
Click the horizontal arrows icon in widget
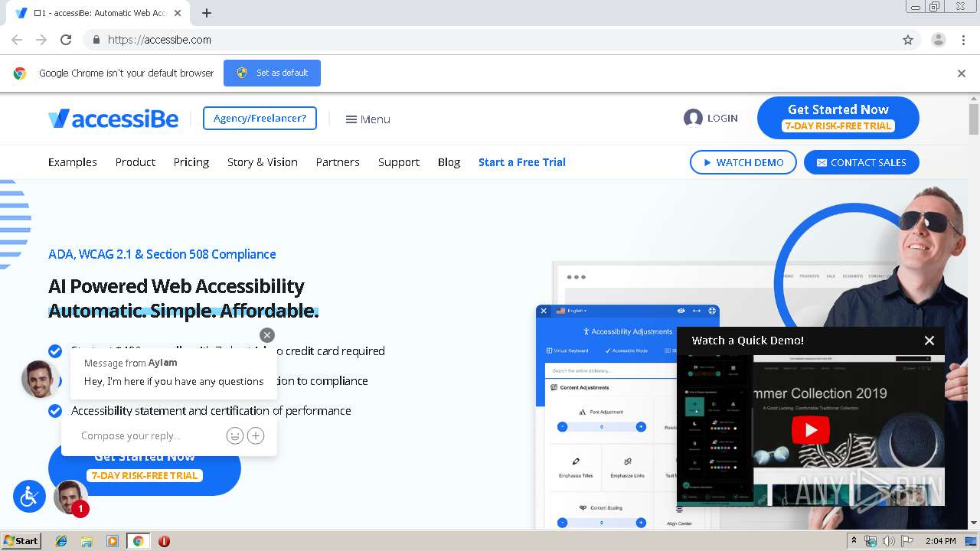(696, 311)
